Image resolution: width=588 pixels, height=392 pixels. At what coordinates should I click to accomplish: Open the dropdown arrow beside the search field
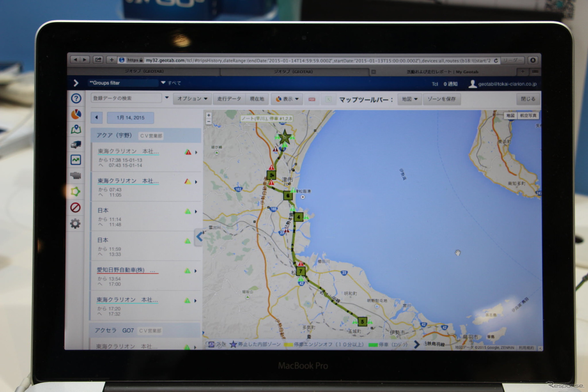[x=167, y=98]
